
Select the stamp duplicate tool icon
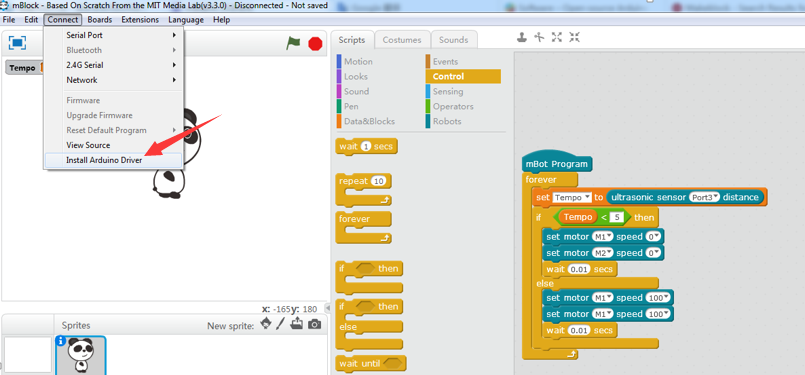[522, 37]
